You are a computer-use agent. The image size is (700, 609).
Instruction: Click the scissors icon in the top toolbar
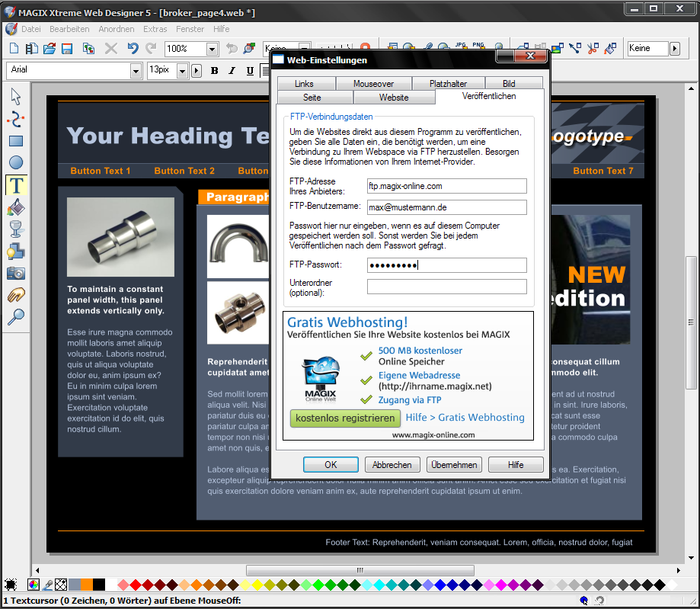pyautogui.click(x=593, y=48)
